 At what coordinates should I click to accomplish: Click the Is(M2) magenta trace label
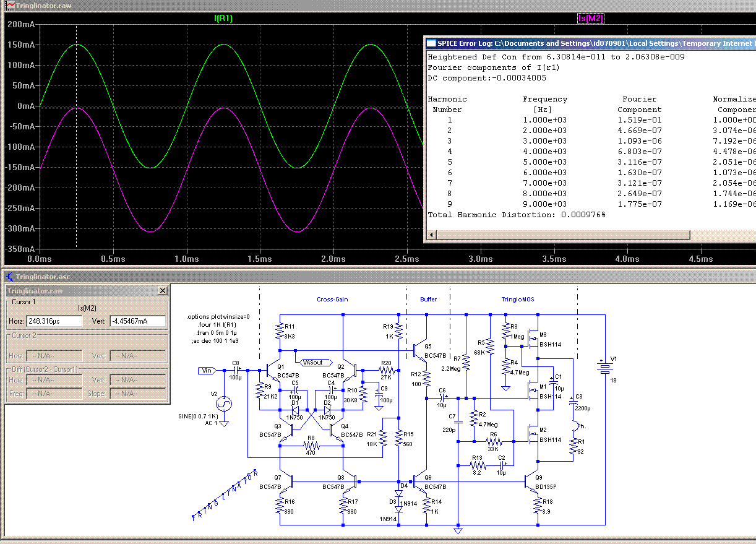tap(590, 19)
